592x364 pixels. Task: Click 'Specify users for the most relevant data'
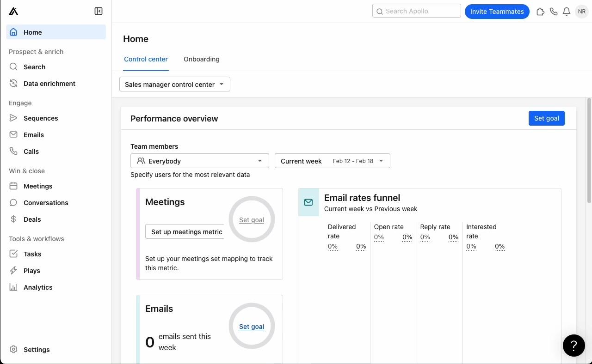point(190,175)
